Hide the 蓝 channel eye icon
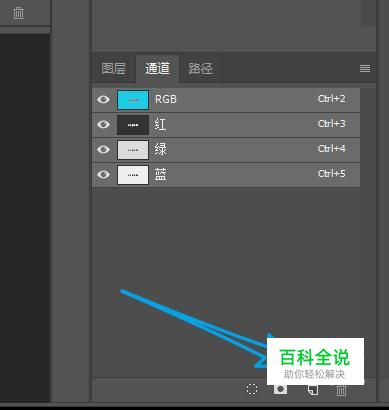The width and height of the screenshot is (389, 410). click(x=103, y=174)
